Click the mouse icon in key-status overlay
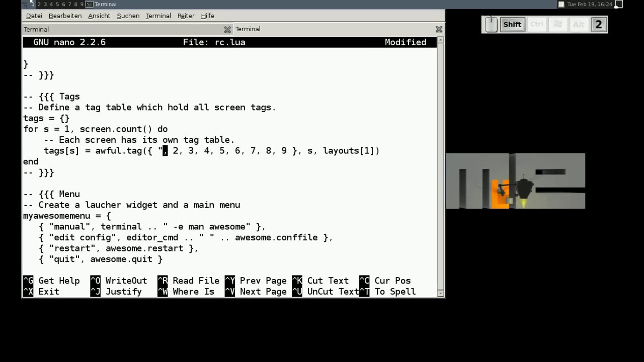Image resolution: width=644 pixels, height=362 pixels. (x=491, y=25)
